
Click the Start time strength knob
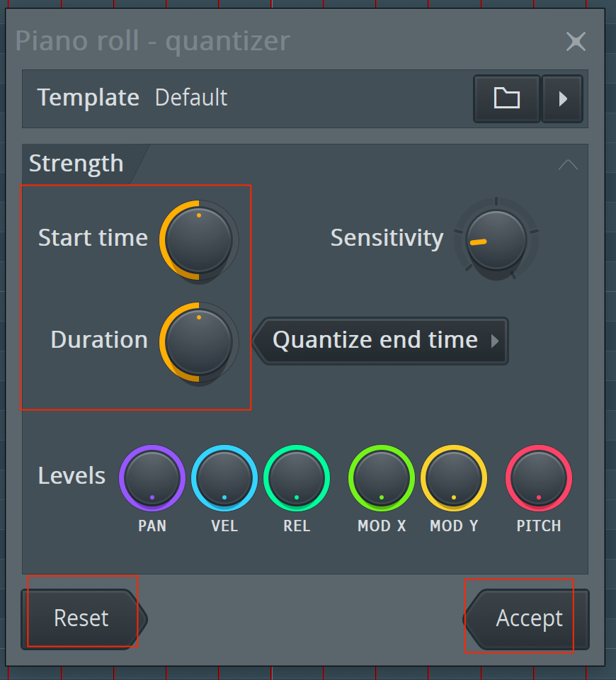(x=199, y=240)
